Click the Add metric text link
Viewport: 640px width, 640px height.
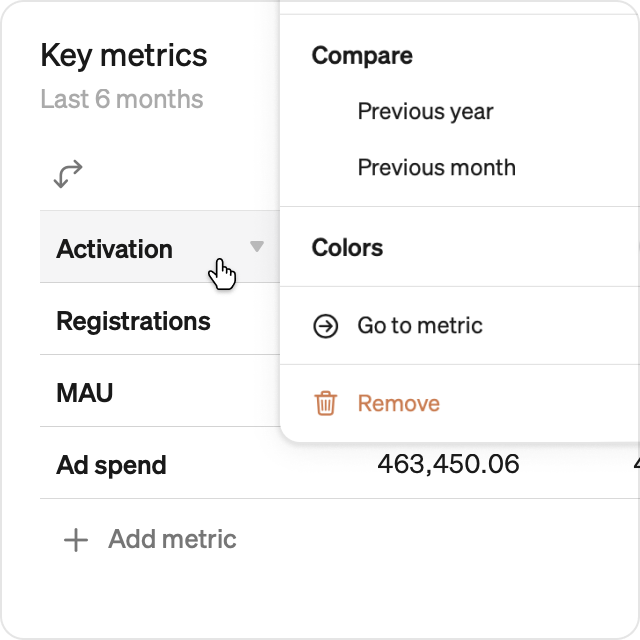[172, 539]
